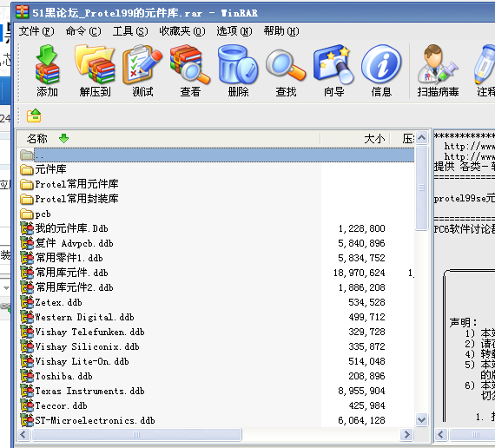Click folder icon beside pcb
This screenshot has width=495, height=448.
(x=27, y=214)
